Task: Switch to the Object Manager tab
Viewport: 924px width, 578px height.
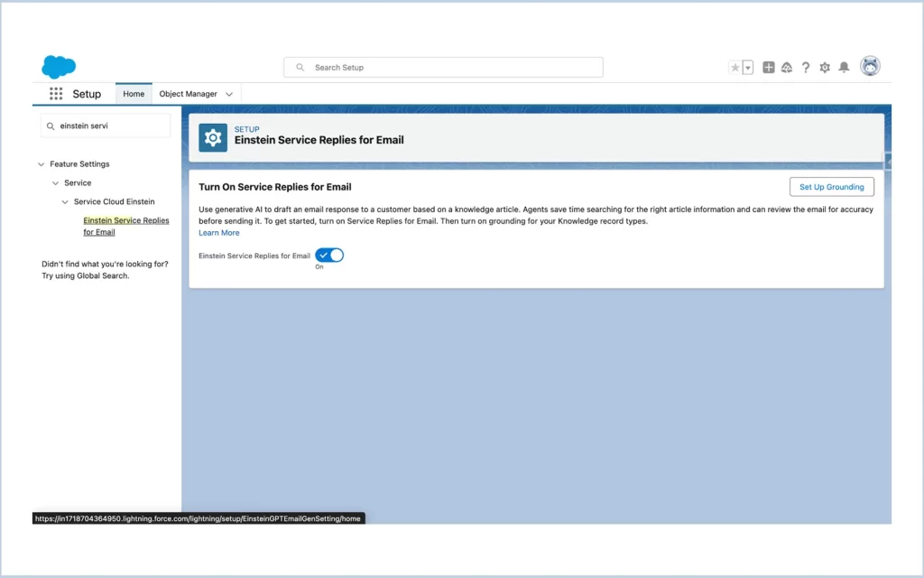Action: pos(188,94)
